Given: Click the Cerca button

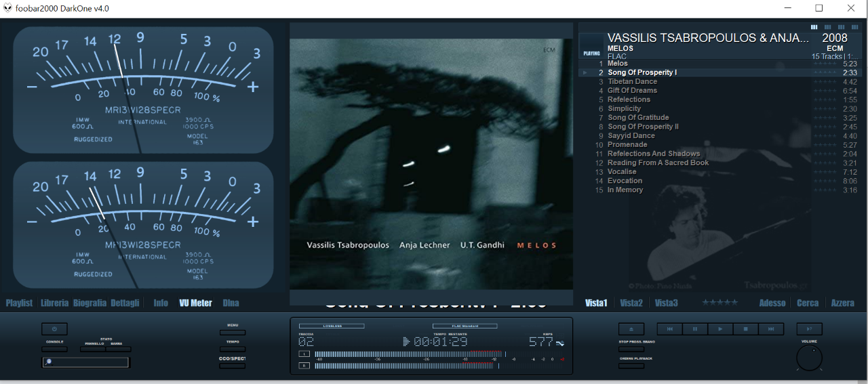Looking at the screenshot, I should [808, 303].
